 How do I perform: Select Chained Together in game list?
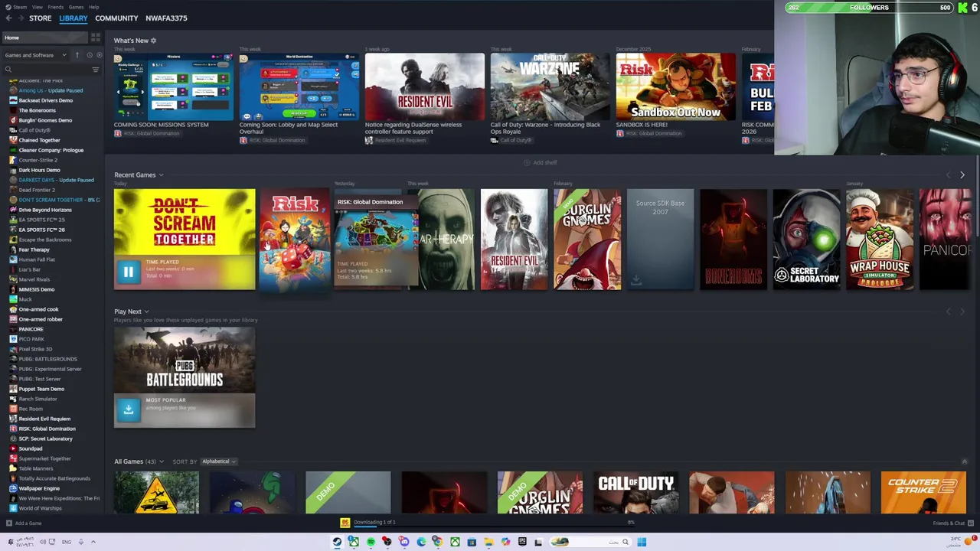[39, 140]
